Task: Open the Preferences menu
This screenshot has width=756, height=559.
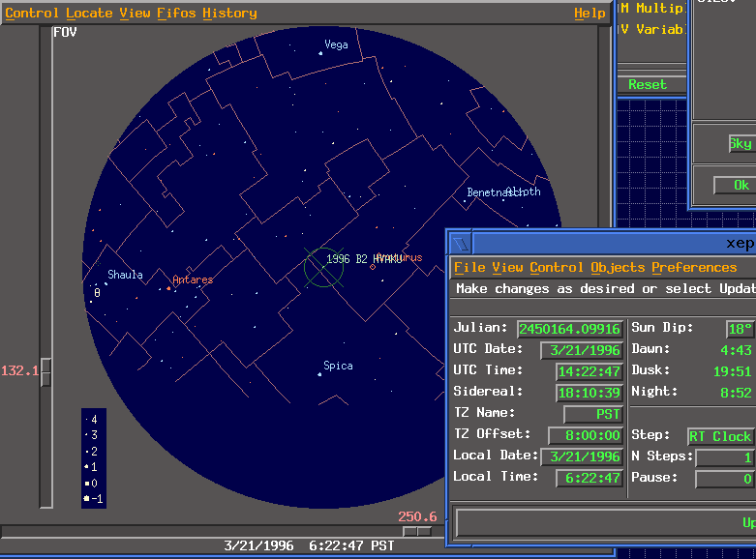Action: tap(694, 268)
